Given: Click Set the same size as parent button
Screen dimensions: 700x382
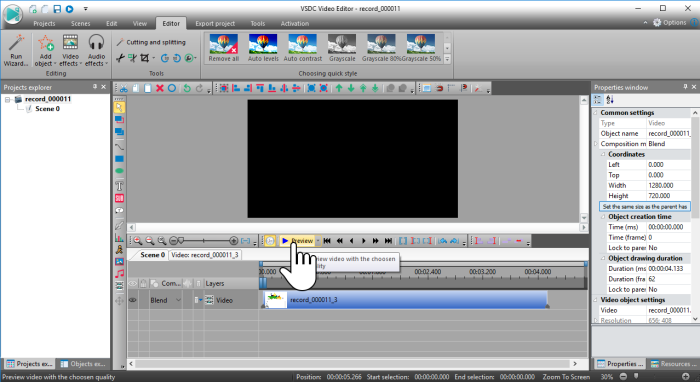Looking at the screenshot, I should coord(645,207).
